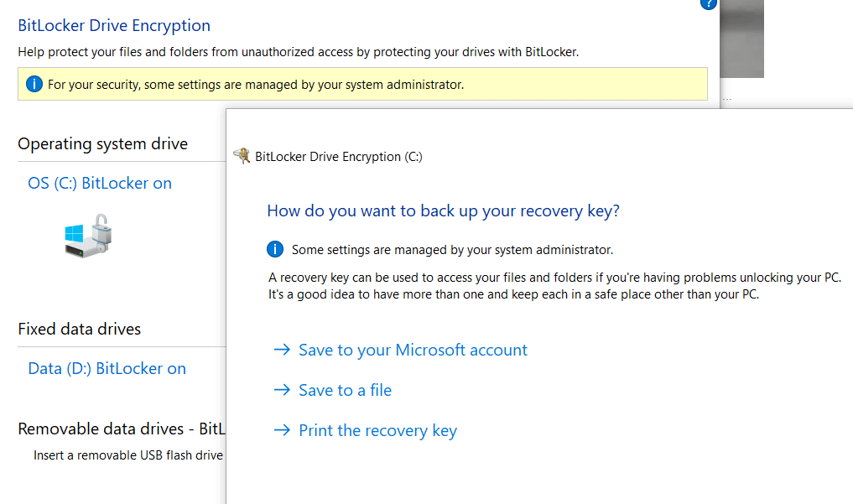Click the arrow beside Print the recovery key
Screen dimensions: 853x504
click(282, 430)
